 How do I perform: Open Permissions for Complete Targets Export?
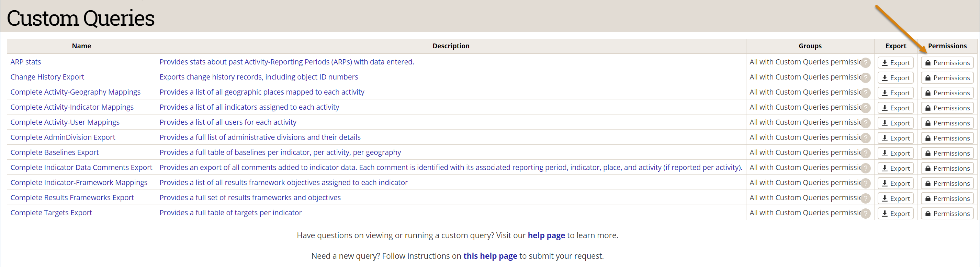click(x=947, y=214)
